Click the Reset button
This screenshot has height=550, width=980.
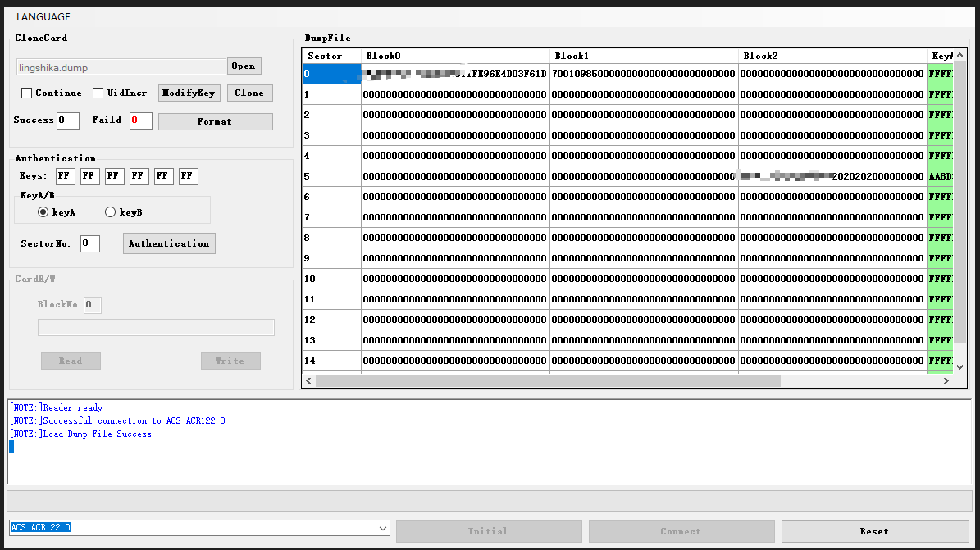click(x=873, y=531)
